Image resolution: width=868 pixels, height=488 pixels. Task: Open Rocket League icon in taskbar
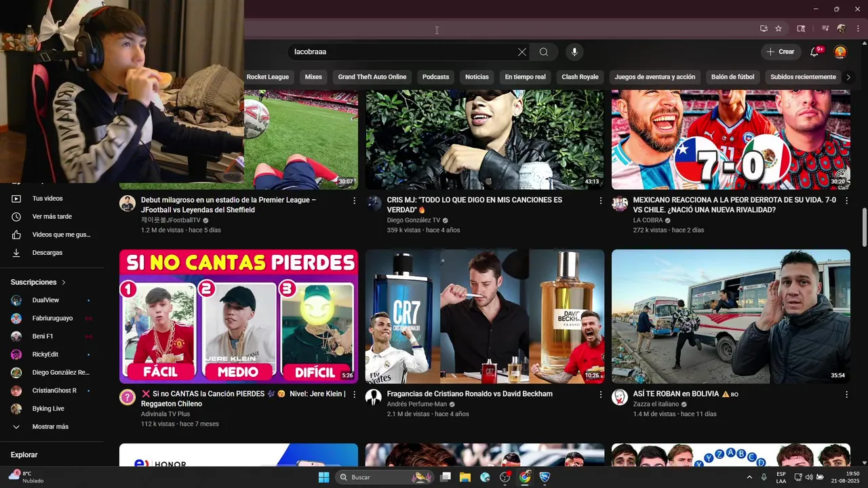click(x=545, y=477)
